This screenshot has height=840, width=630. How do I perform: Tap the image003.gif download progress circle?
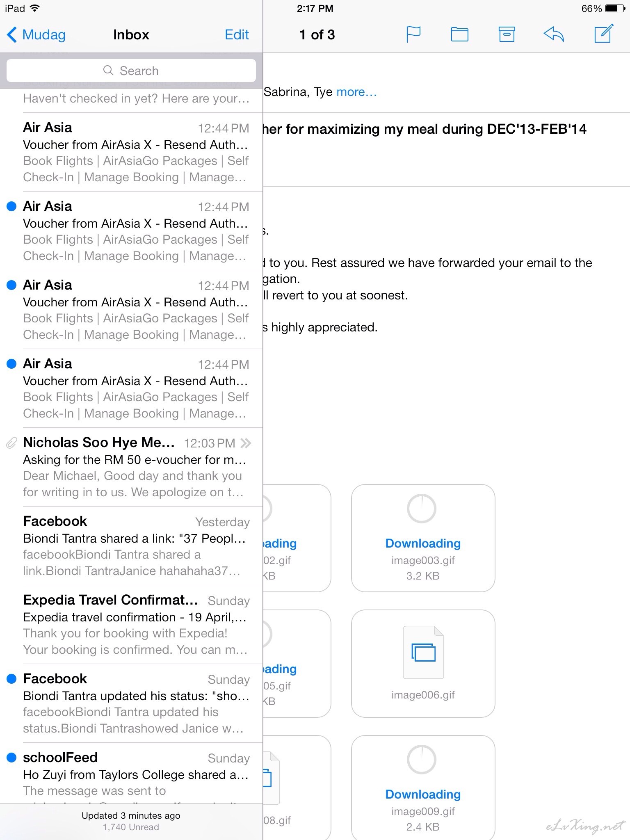coord(422,509)
